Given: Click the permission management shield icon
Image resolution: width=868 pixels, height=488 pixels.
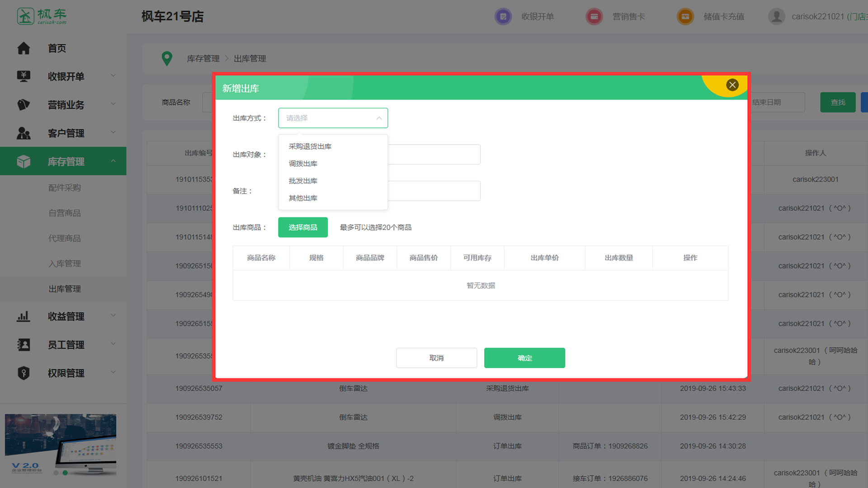Looking at the screenshot, I should pyautogui.click(x=24, y=373).
